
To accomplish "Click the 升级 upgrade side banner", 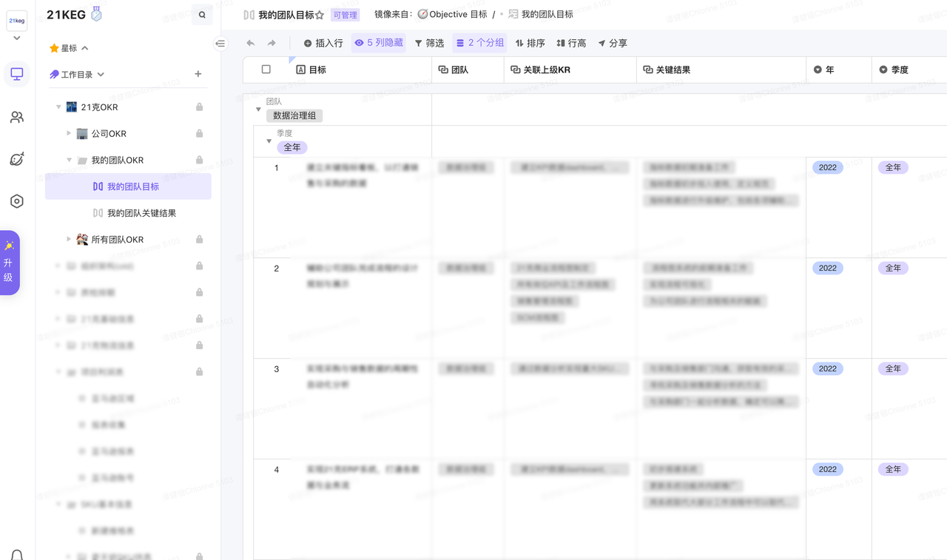I will pyautogui.click(x=9, y=263).
